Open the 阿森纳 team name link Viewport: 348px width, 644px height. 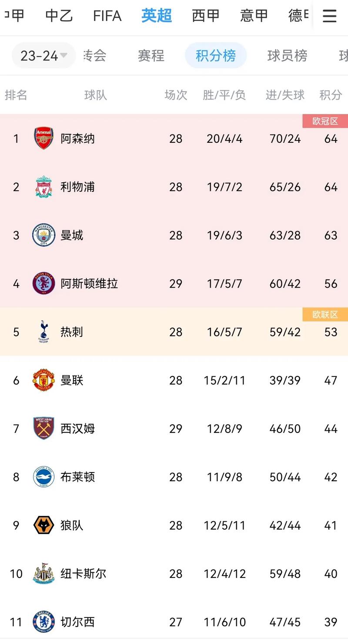(x=77, y=139)
